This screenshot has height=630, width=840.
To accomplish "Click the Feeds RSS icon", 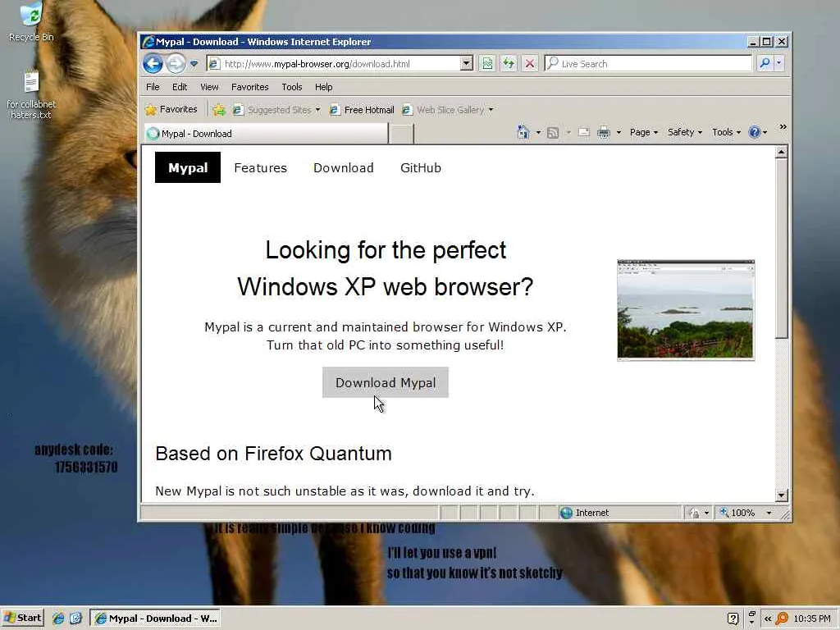I will tap(553, 132).
